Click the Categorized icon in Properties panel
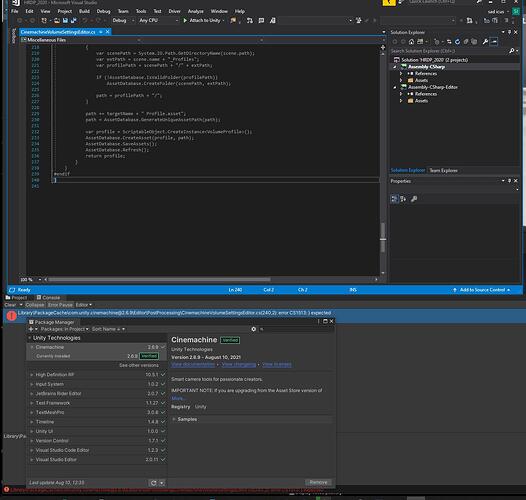The height and width of the screenshot is (500, 526). 394,199
